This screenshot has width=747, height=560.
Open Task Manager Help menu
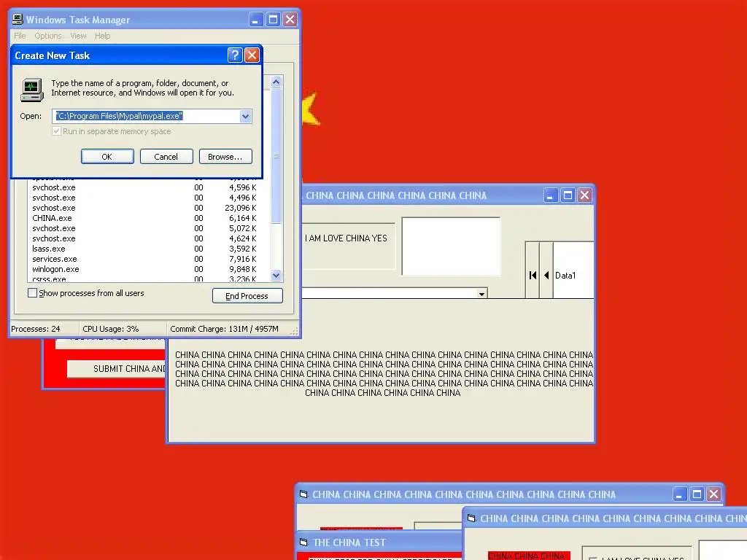pyautogui.click(x=102, y=36)
